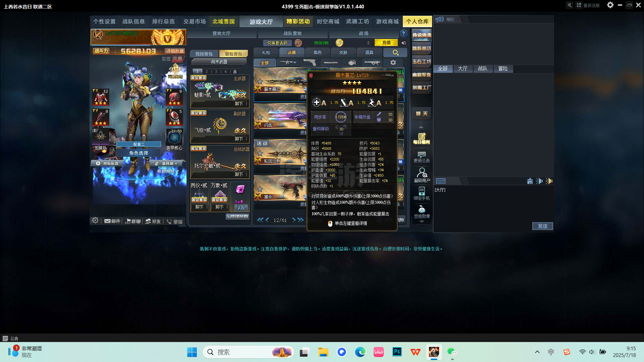Filter weapons by the heavy gun icon
The image size is (644, 362).
[x=372, y=63]
